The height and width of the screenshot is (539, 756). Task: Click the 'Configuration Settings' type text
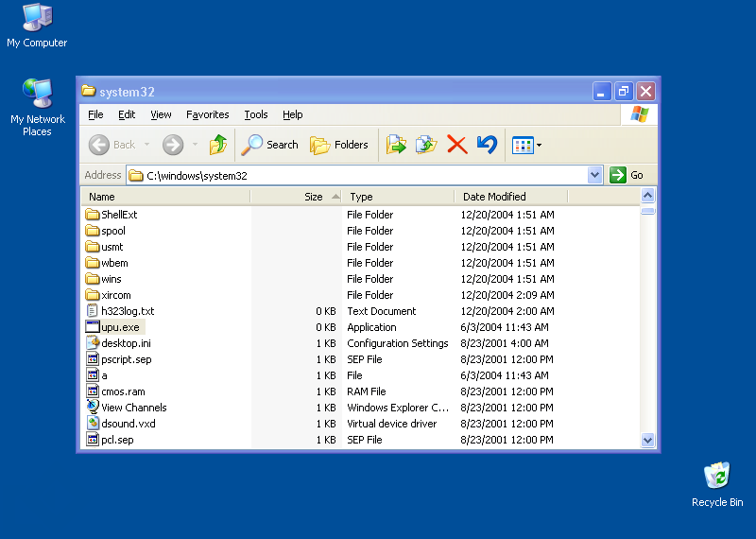[397, 343]
